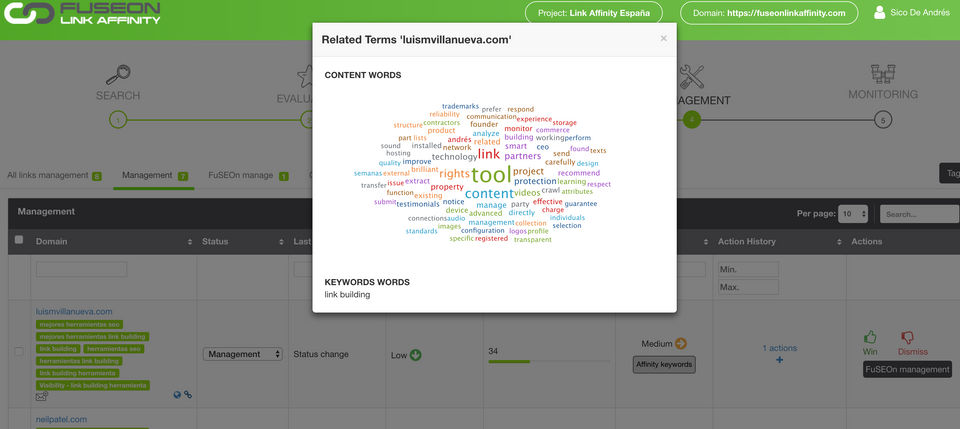Open the Per page dropdown showing 10
This screenshot has height=429, width=960.
click(x=853, y=214)
